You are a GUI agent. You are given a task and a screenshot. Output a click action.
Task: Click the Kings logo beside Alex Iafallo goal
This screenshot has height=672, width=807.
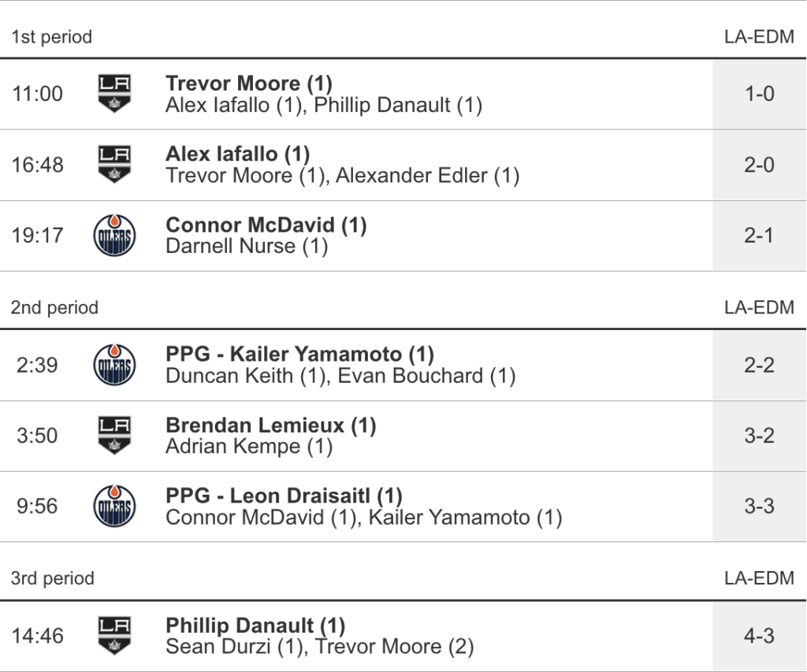114,165
